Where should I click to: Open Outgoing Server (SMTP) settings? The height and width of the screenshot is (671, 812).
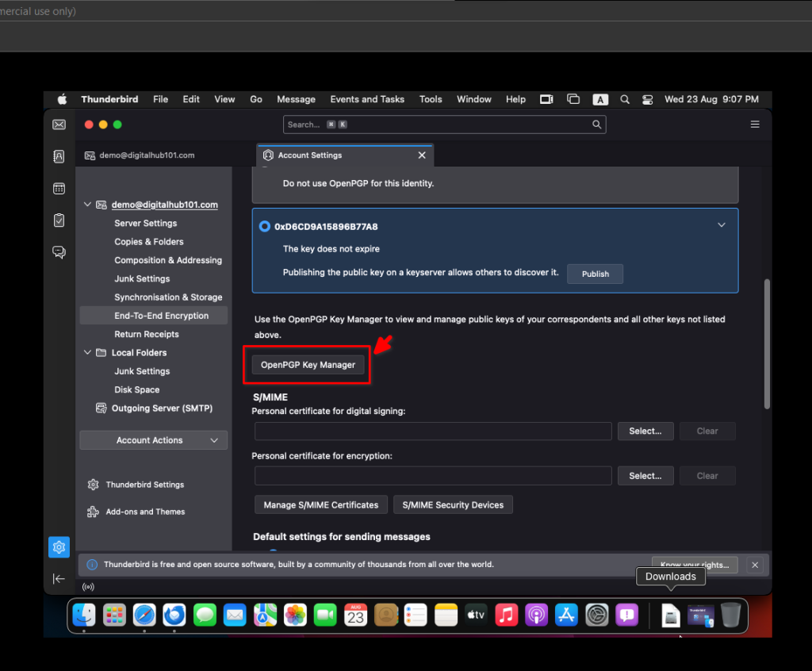point(162,408)
